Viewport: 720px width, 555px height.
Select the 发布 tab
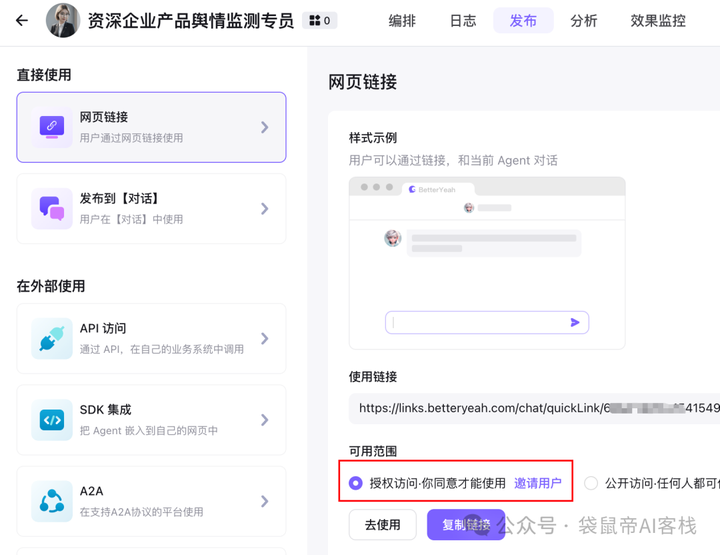tap(523, 21)
